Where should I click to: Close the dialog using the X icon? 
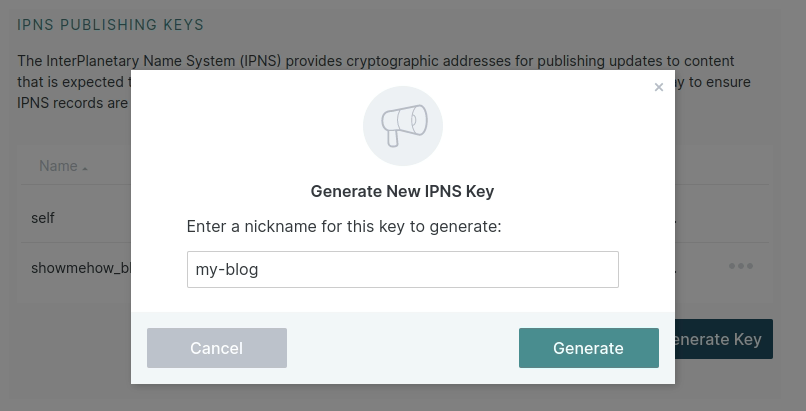(658, 88)
